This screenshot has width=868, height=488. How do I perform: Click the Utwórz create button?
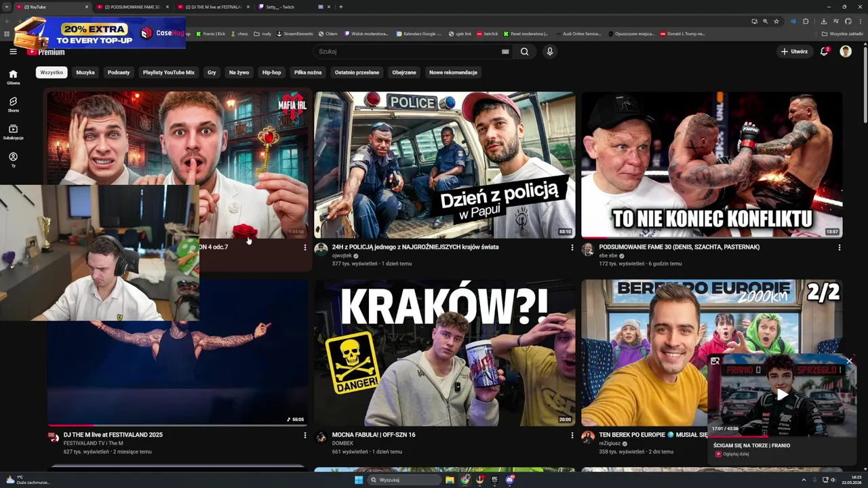point(794,52)
